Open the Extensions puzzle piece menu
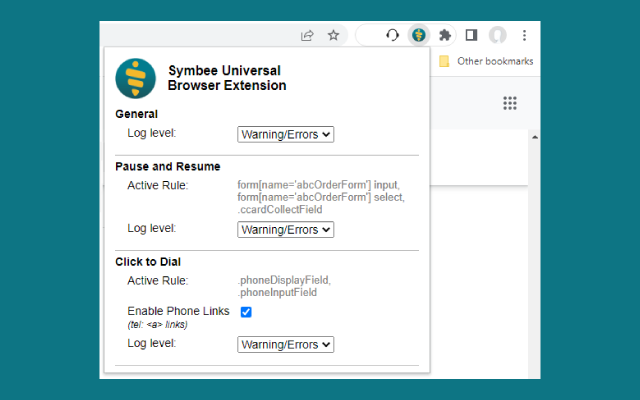Screen dimensions: 640x400 444,35
